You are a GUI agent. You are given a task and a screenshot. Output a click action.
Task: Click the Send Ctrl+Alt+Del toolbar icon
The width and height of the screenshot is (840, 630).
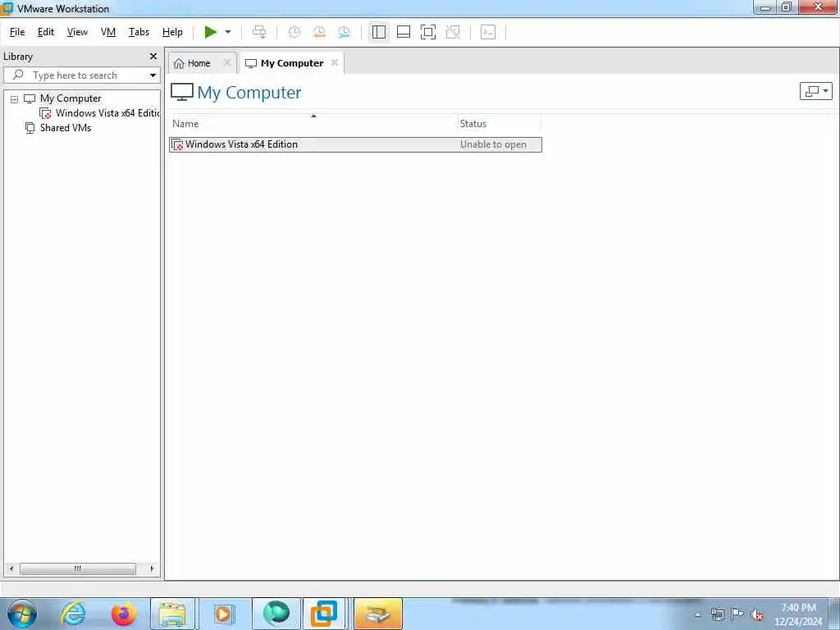pyautogui.click(x=259, y=32)
